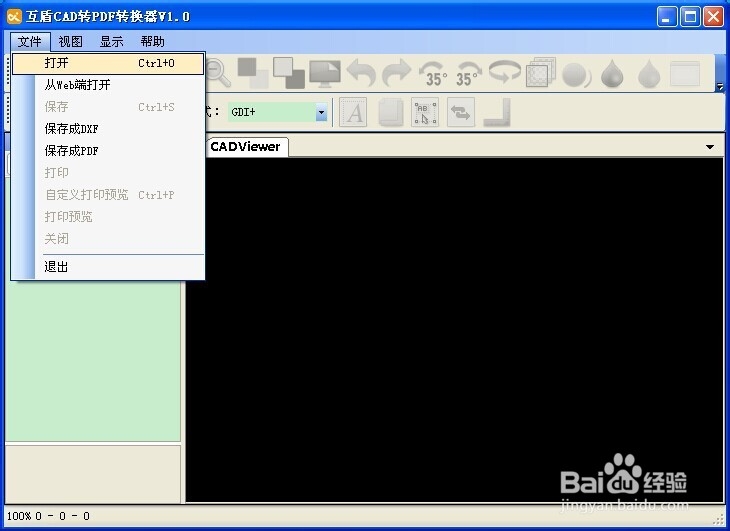
Task: Rotate 35° counterclockwise using first rotate icon
Action: [x=433, y=74]
